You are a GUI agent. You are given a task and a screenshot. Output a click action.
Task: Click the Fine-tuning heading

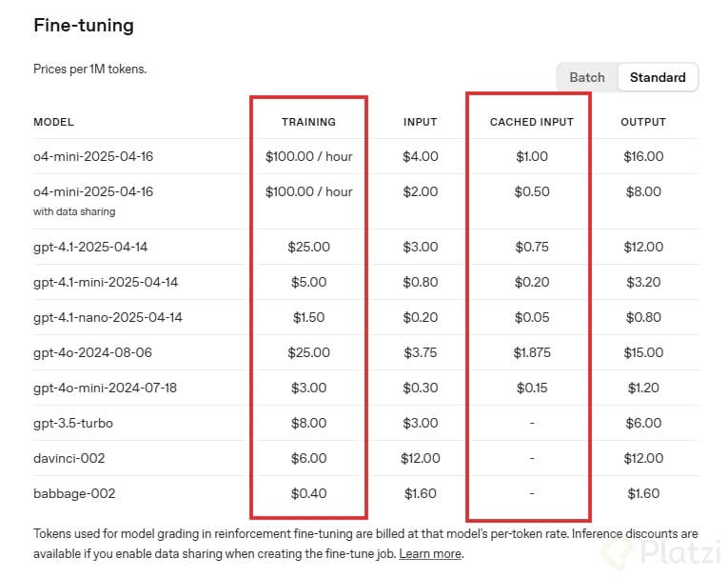pos(84,26)
